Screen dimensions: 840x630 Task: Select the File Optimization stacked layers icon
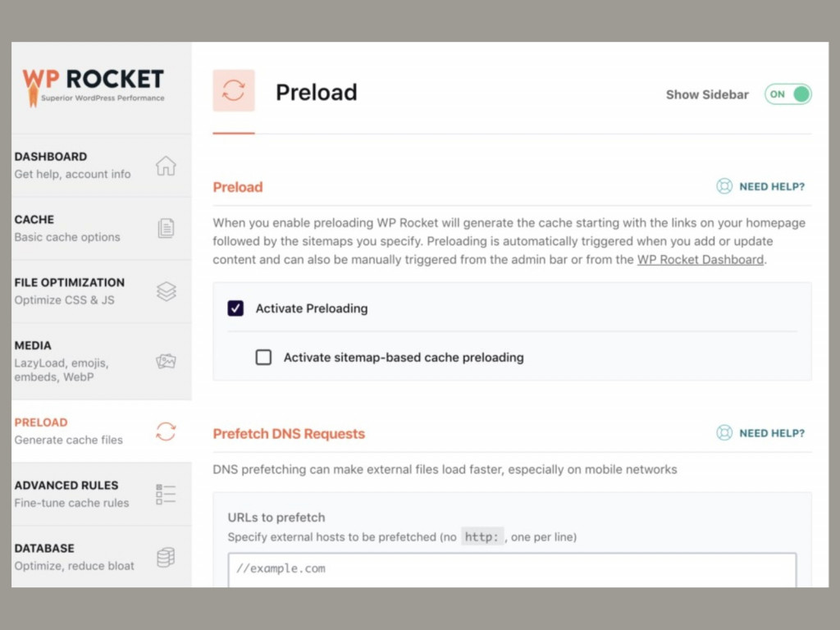[167, 290]
